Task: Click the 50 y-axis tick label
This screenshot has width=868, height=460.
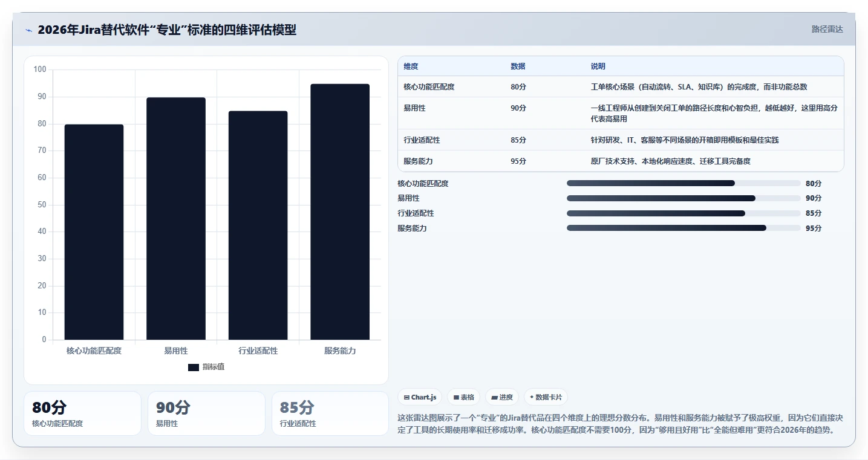Action: 42,205
